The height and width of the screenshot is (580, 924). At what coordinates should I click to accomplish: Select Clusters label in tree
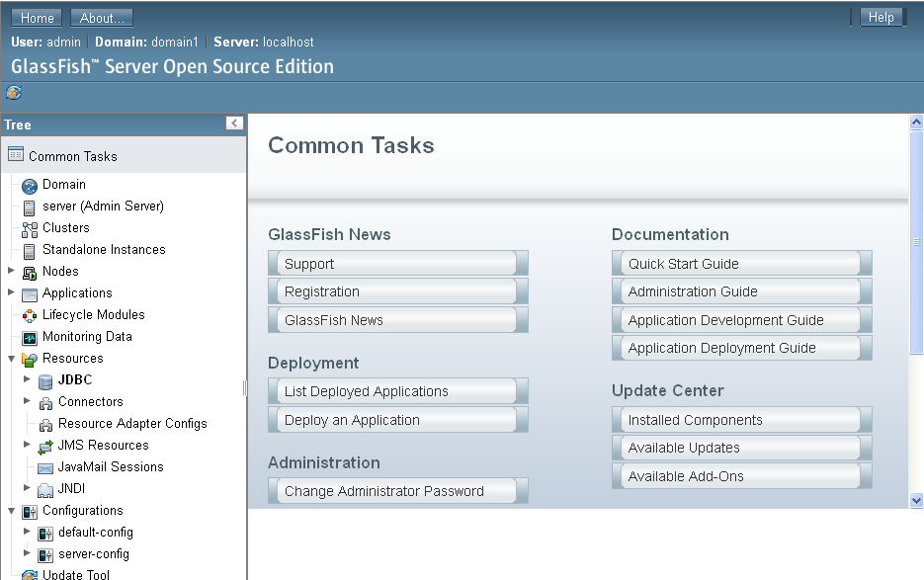tap(66, 227)
